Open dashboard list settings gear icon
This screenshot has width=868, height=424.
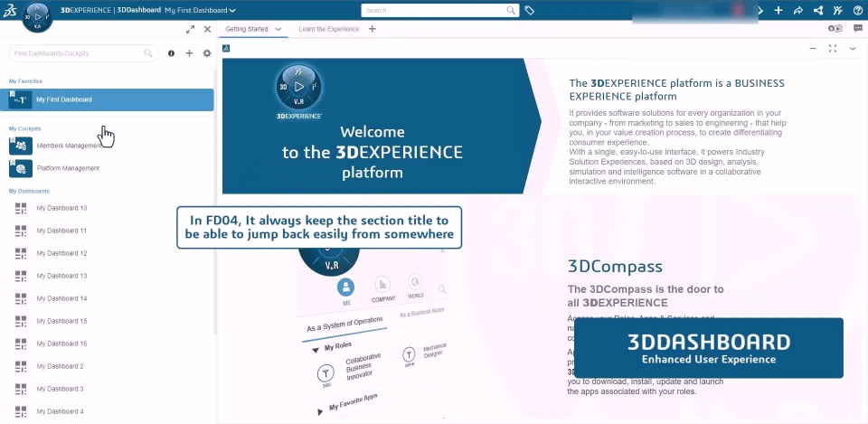point(207,53)
